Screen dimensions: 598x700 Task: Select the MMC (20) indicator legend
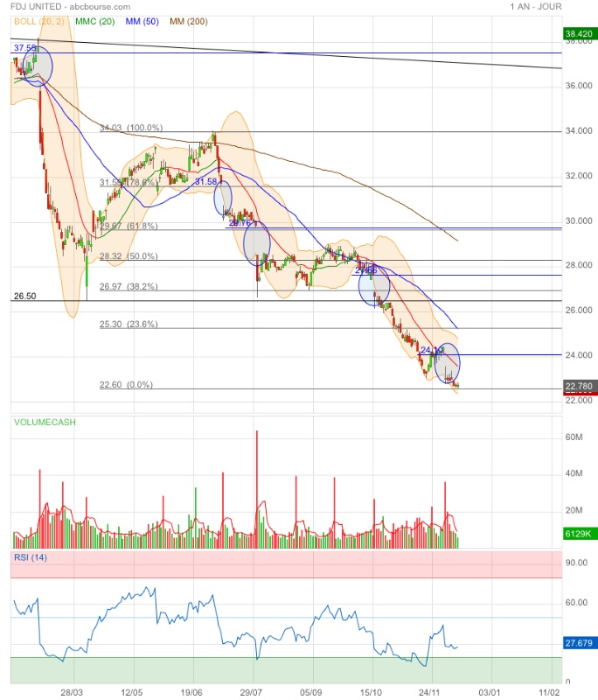coord(95,21)
